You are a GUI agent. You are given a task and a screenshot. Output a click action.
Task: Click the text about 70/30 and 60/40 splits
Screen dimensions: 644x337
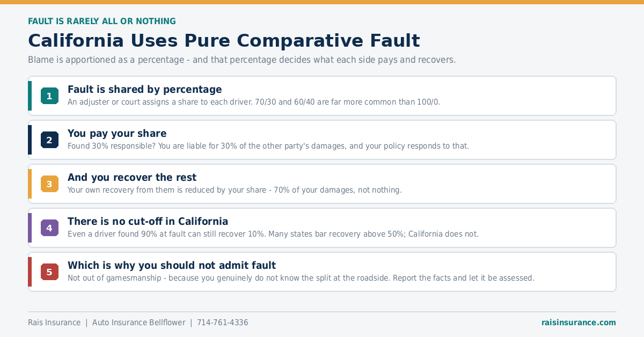(x=254, y=102)
